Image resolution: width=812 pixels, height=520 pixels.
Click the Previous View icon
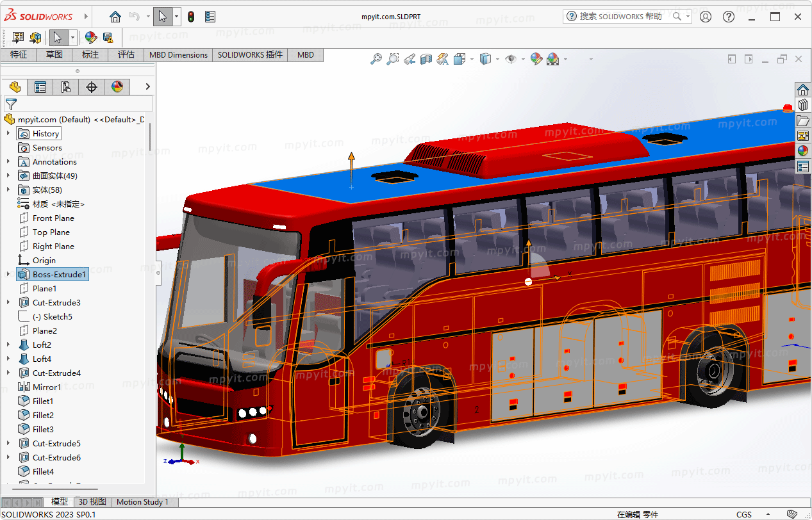tap(410, 59)
